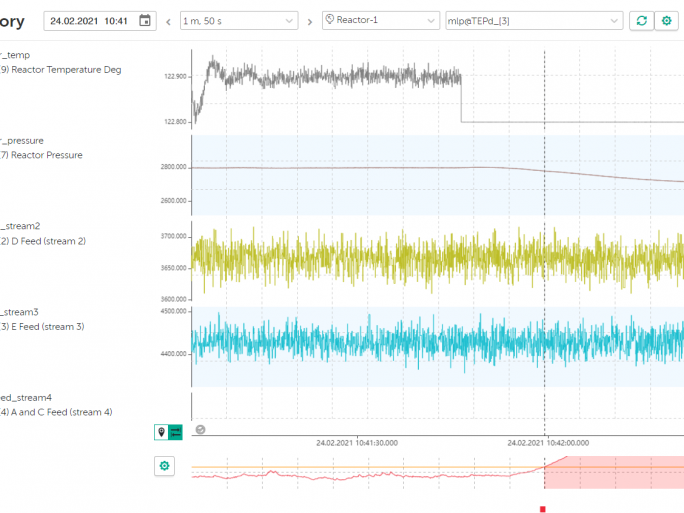
Task: Click the red incident marker square
Action: point(543,509)
